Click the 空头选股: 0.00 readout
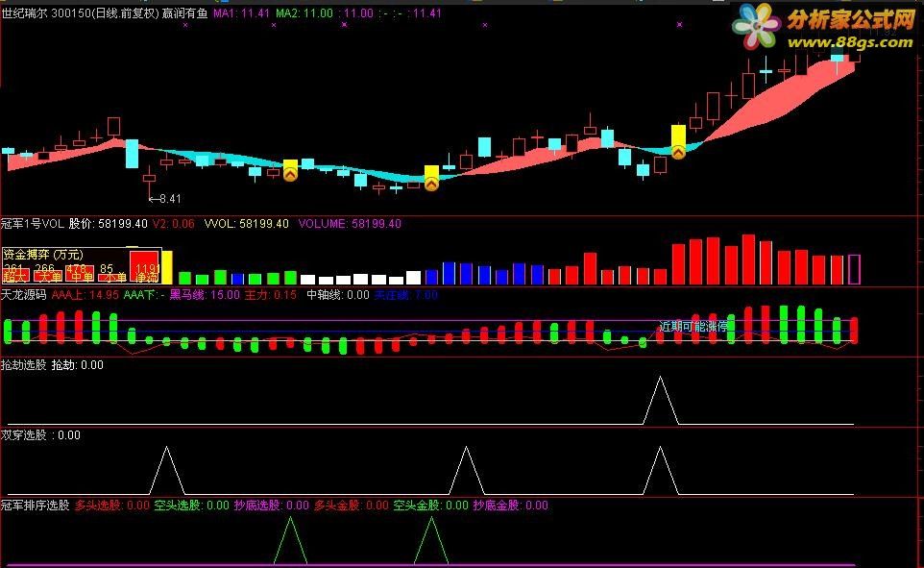 click(x=191, y=505)
